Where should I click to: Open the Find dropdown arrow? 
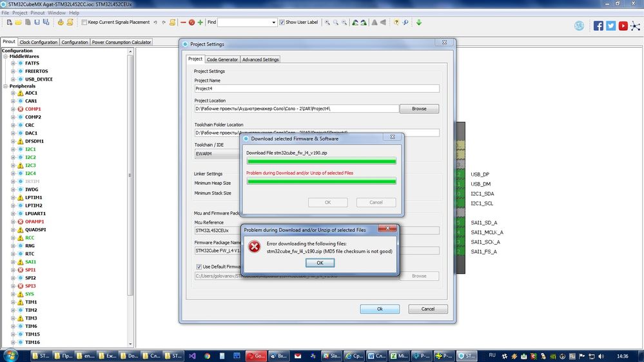tap(274, 23)
